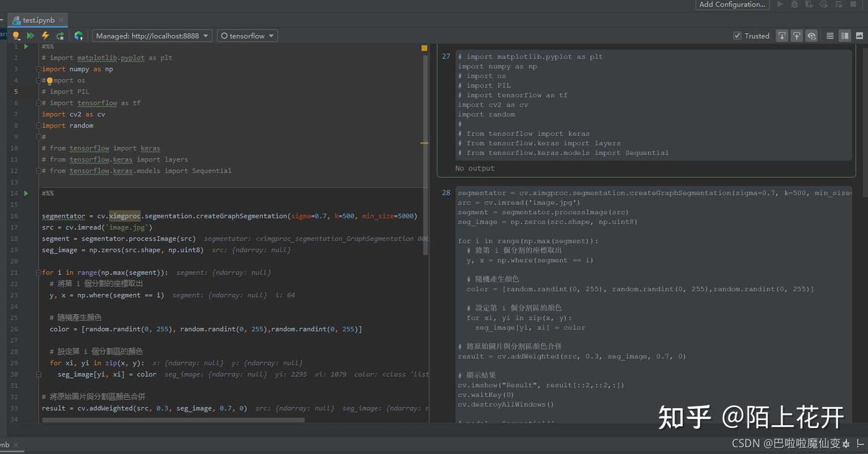Screen dimensions: 868x454
Task: Open the Managed localhost:8888 server dropdown
Action: click(x=152, y=36)
